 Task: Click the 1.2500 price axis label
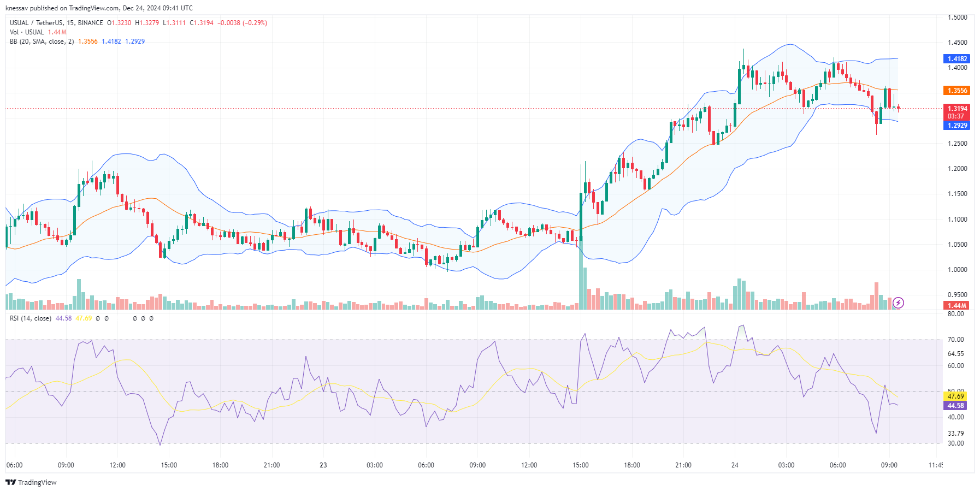tap(957, 144)
